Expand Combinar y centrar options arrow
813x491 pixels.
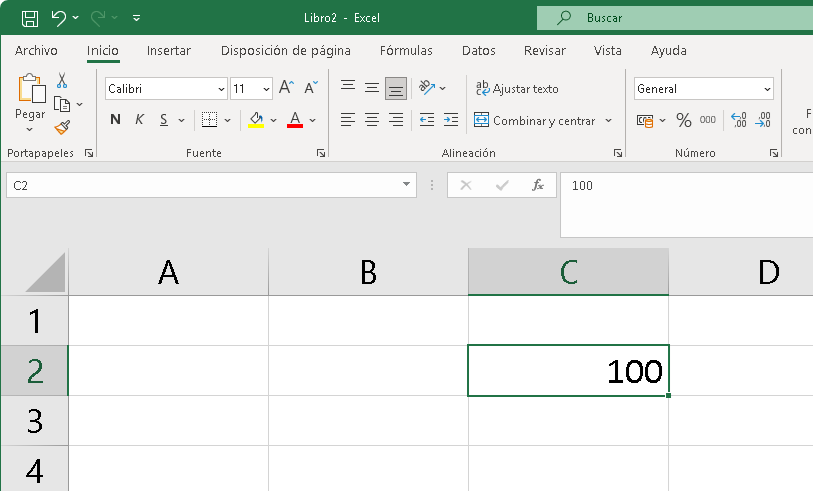(609, 120)
